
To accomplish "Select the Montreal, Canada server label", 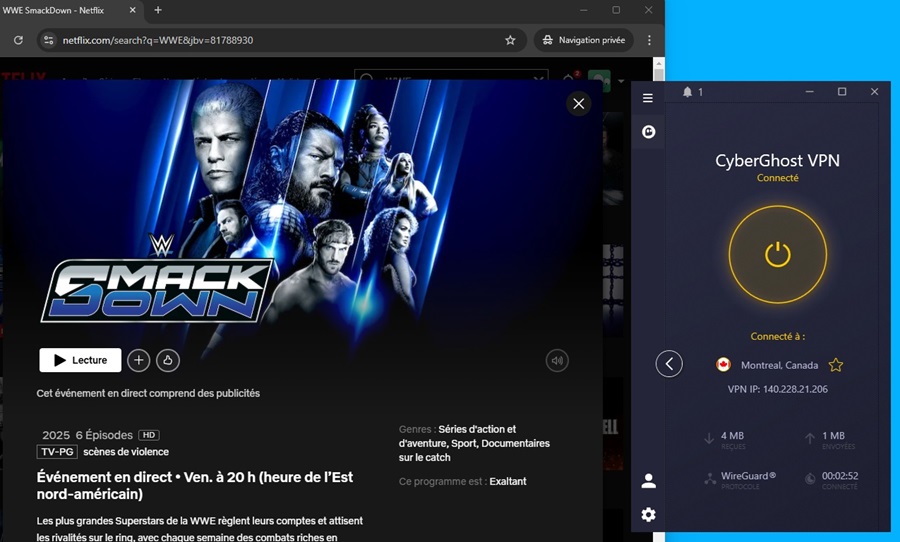I will 779,365.
